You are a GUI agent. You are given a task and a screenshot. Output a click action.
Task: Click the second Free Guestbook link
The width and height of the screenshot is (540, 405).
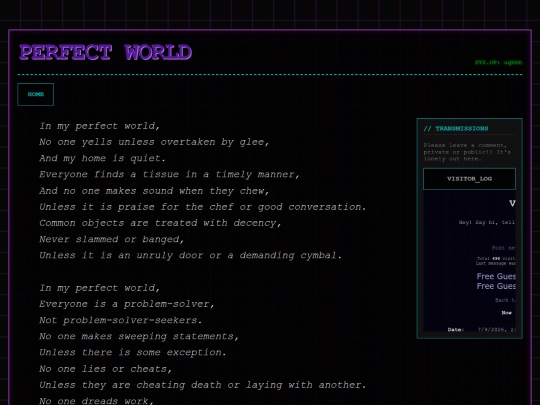point(496,286)
